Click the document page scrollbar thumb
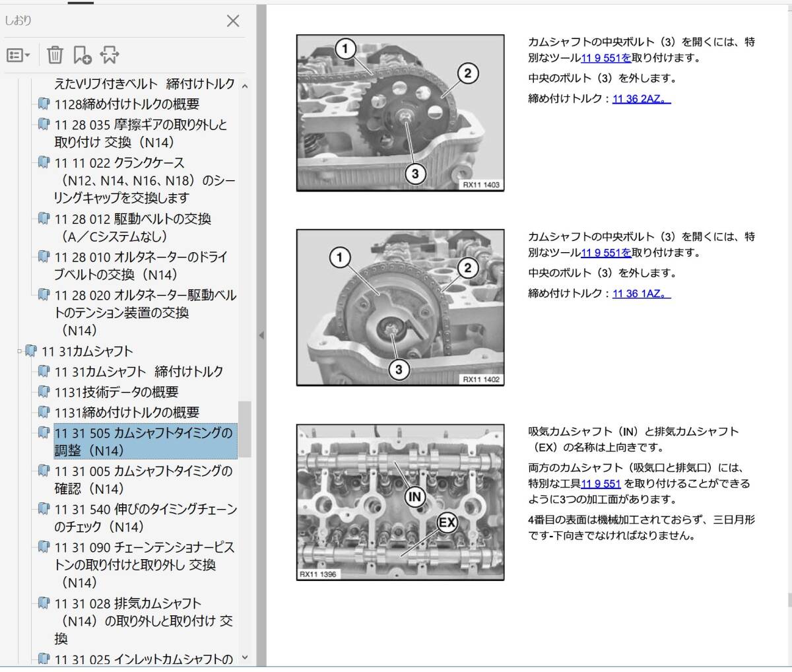The image size is (792, 672). tap(789, 599)
